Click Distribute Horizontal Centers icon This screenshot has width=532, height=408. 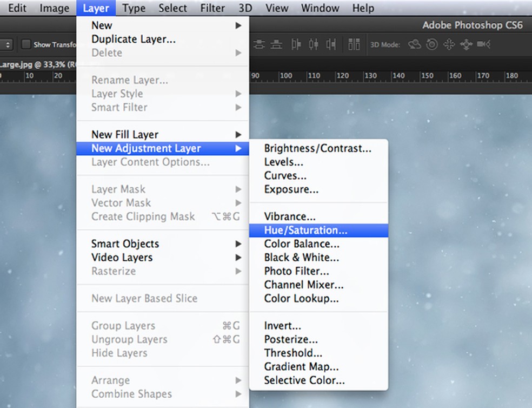click(314, 44)
